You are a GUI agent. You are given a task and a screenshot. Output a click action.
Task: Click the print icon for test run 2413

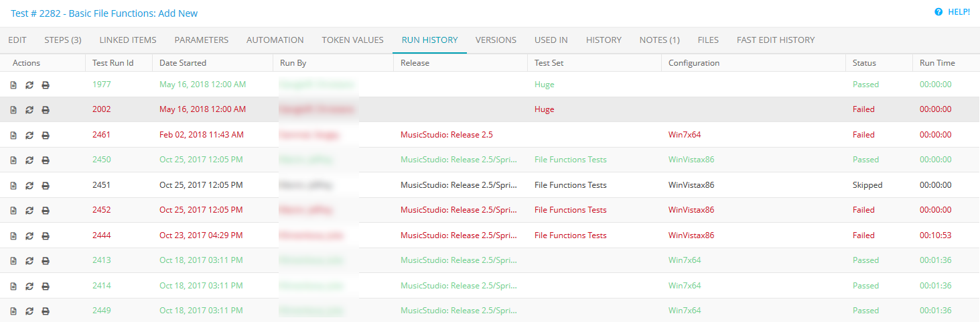point(46,261)
